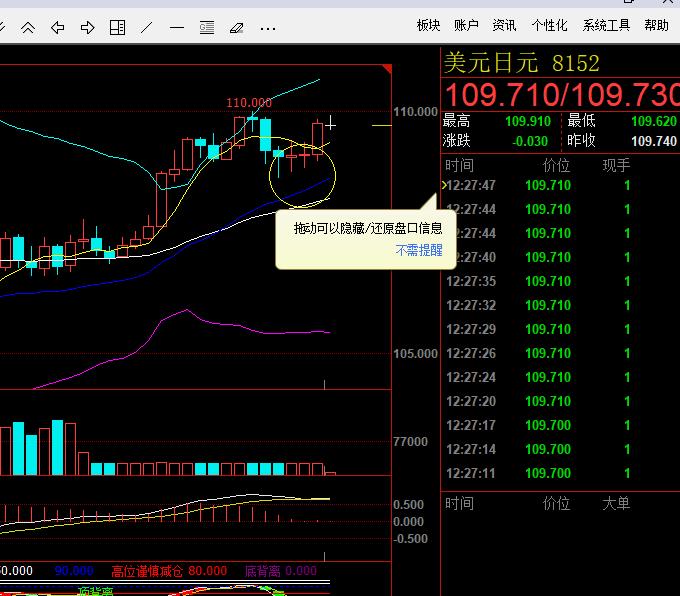Viewport: 680px width, 596px height.
Task: Click the 美元日元 instrument title
Action: pos(491,64)
